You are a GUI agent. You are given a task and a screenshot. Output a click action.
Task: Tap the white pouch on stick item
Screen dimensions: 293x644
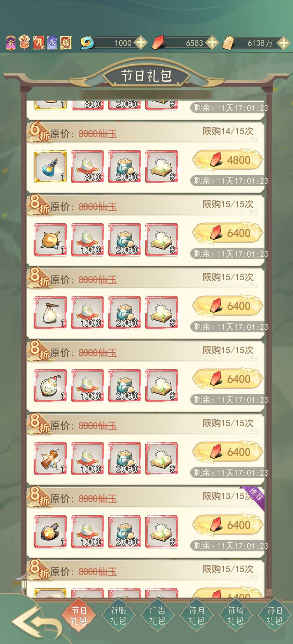(51, 312)
